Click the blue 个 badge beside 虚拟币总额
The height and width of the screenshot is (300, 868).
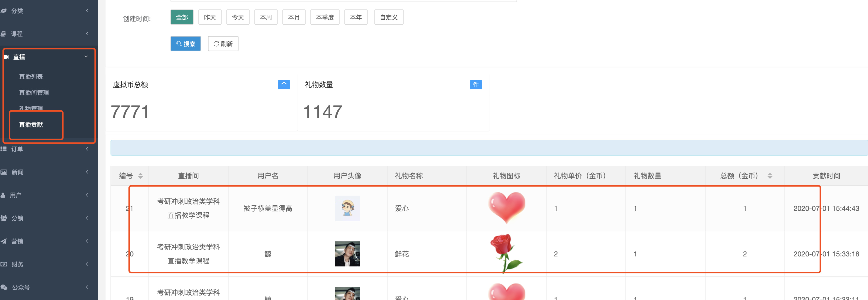click(x=284, y=84)
